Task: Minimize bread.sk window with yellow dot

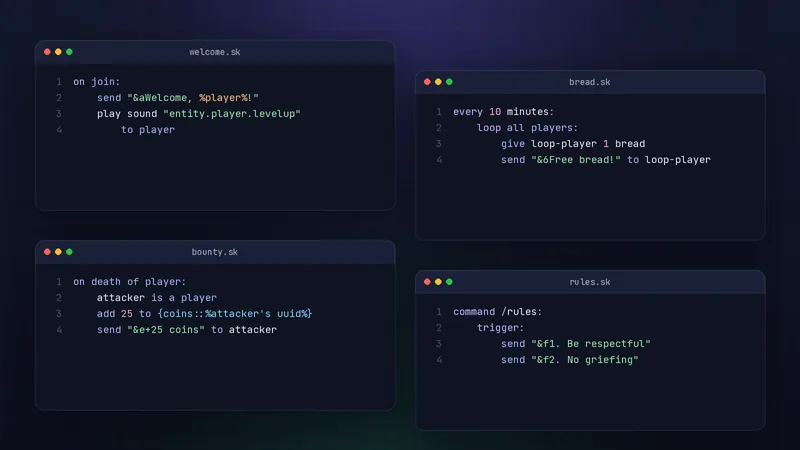Action: click(x=438, y=82)
